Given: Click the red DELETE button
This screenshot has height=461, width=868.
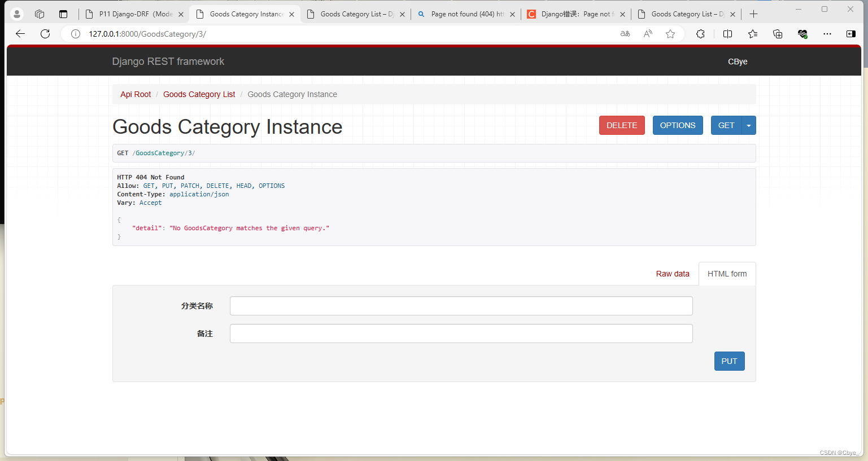Looking at the screenshot, I should 622,125.
